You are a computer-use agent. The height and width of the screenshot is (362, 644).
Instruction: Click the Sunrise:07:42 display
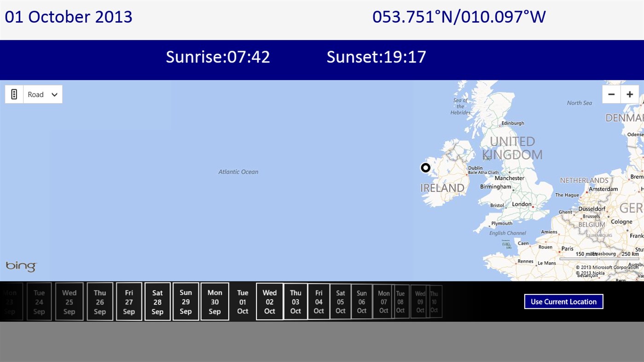click(218, 57)
